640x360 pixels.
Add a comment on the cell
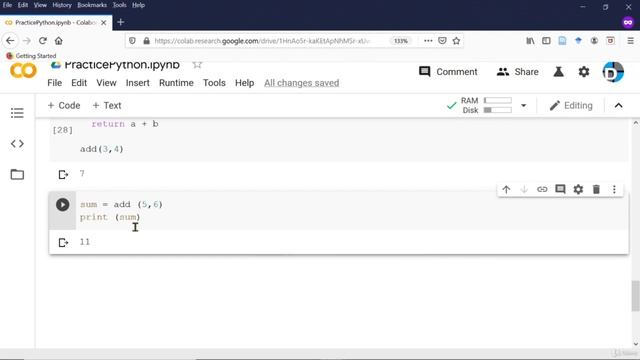[560, 189]
